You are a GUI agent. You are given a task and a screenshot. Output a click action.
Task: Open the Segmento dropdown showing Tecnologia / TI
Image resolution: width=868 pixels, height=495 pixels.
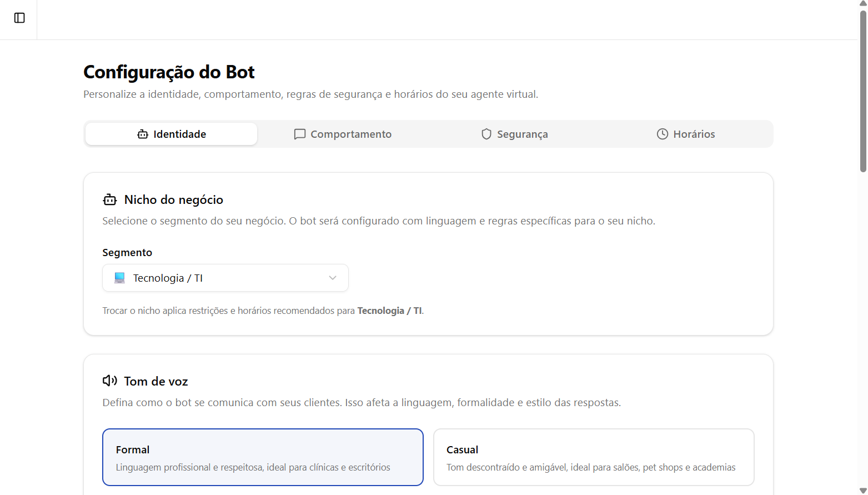point(225,278)
